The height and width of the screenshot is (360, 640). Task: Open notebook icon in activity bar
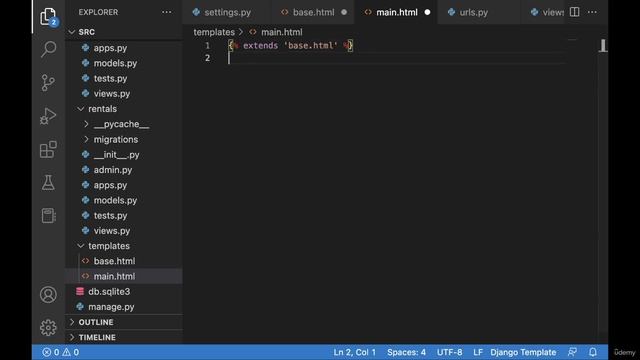click(48, 216)
